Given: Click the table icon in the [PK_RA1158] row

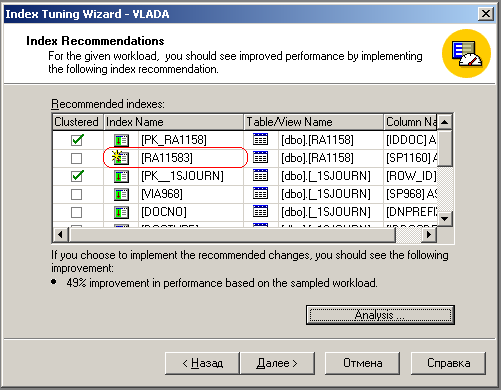Looking at the screenshot, I should 260,139.
